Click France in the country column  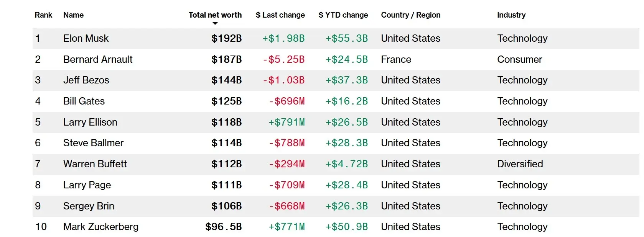pyautogui.click(x=396, y=59)
